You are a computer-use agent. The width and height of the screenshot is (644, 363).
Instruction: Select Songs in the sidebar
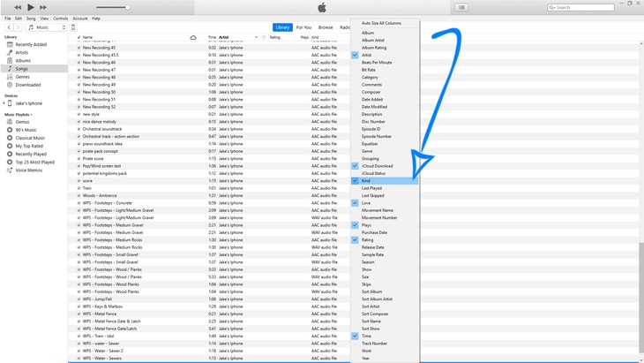tap(34, 69)
